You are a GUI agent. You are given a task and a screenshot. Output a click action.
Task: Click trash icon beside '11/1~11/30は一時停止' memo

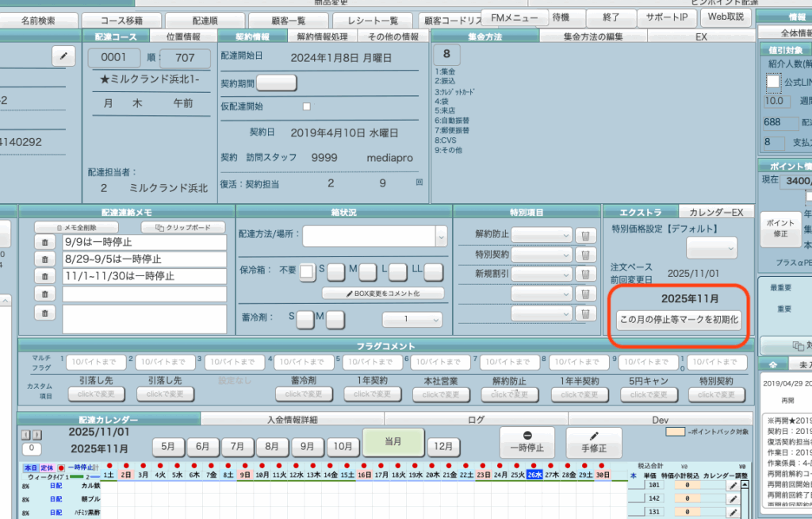(x=45, y=276)
